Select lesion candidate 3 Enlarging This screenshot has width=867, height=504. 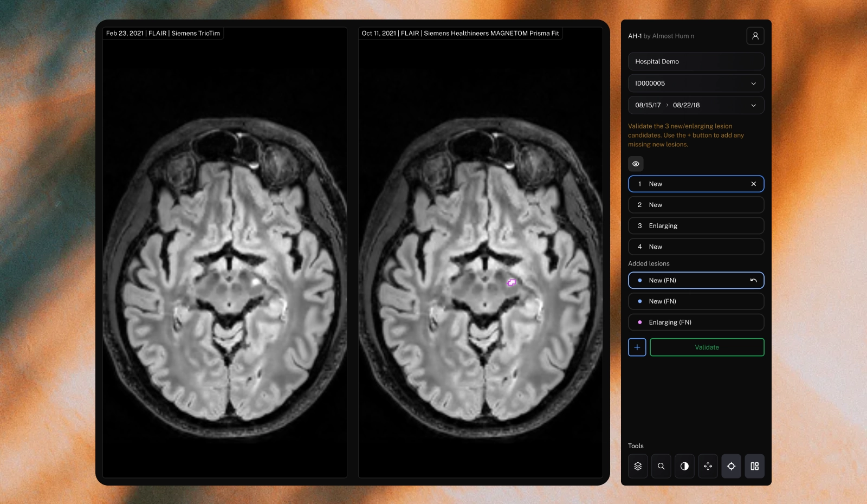tap(696, 225)
